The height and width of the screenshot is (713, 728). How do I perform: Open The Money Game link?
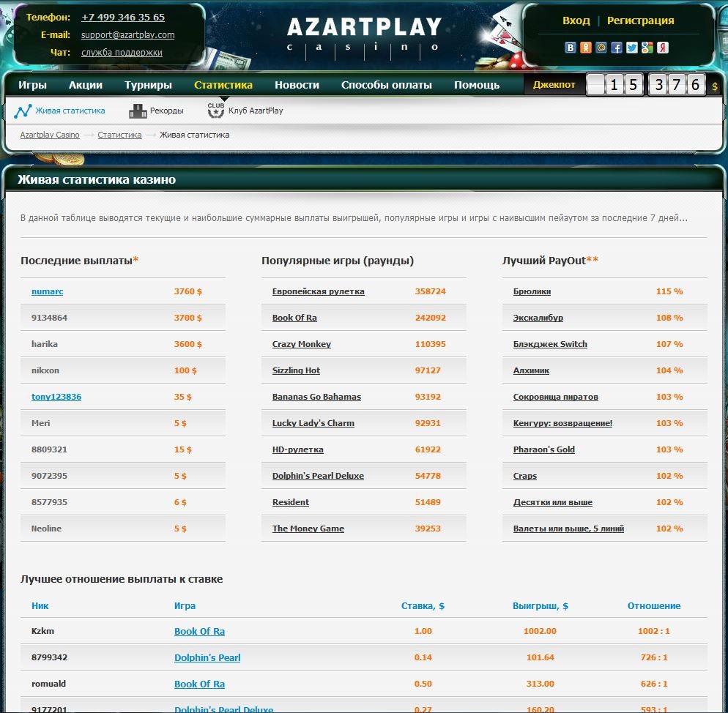point(308,529)
